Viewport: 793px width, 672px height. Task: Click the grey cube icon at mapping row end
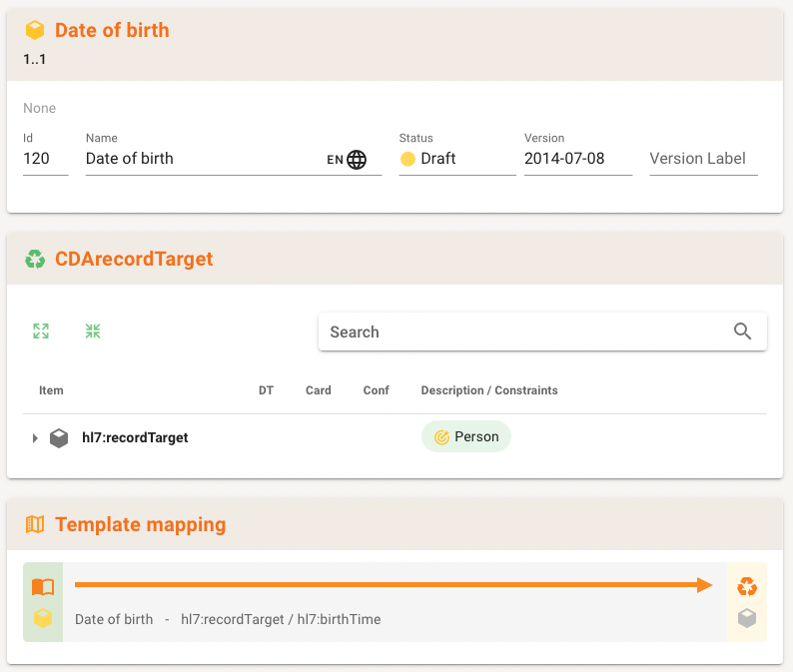(x=747, y=619)
